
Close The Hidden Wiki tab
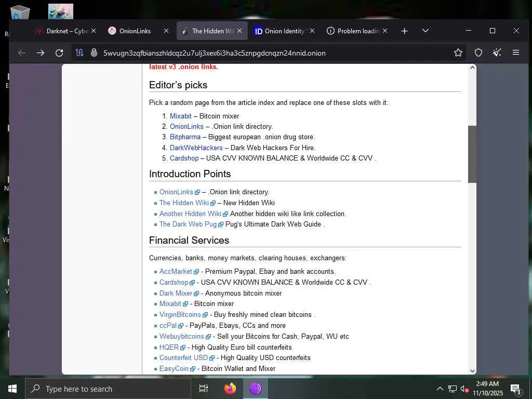240,31
